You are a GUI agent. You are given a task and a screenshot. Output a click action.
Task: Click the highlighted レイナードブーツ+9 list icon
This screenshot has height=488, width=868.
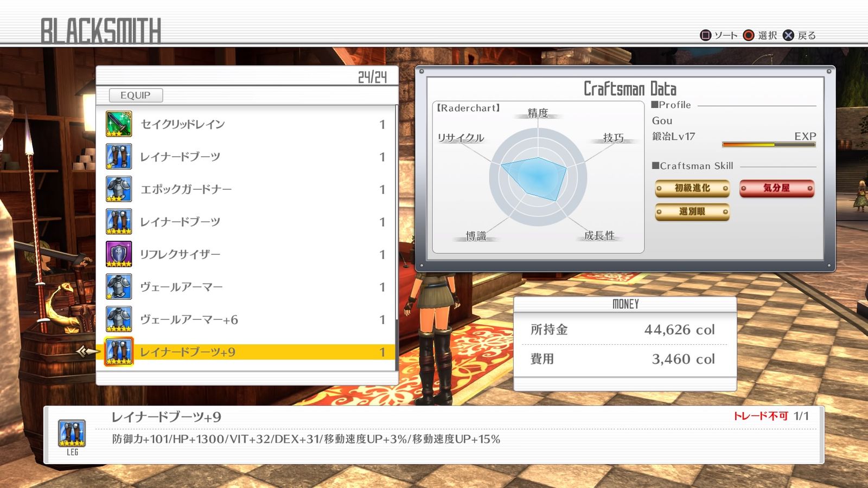(x=119, y=352)
